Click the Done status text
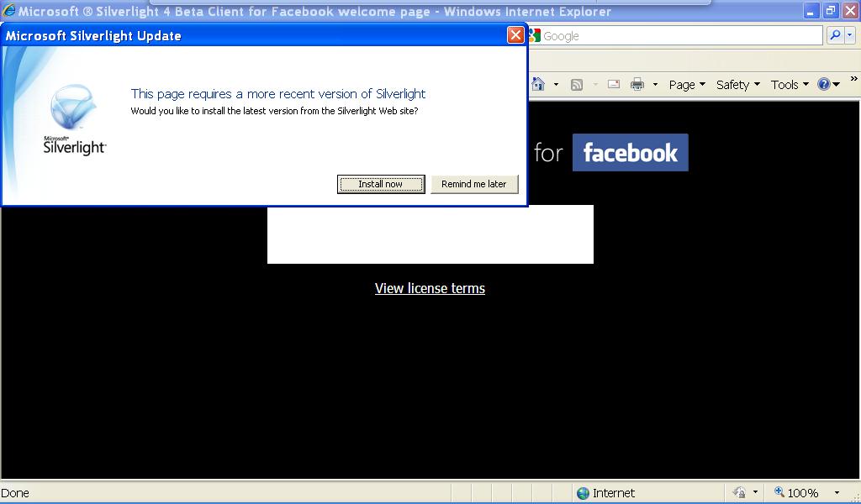The width and height of the screenshot is (861, 504). pos(15,493)
